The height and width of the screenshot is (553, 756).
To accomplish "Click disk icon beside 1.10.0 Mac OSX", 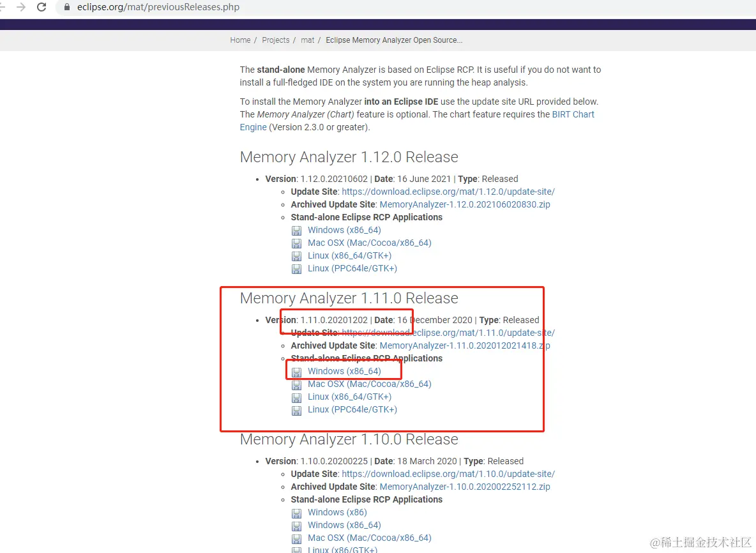I will 296,538.
